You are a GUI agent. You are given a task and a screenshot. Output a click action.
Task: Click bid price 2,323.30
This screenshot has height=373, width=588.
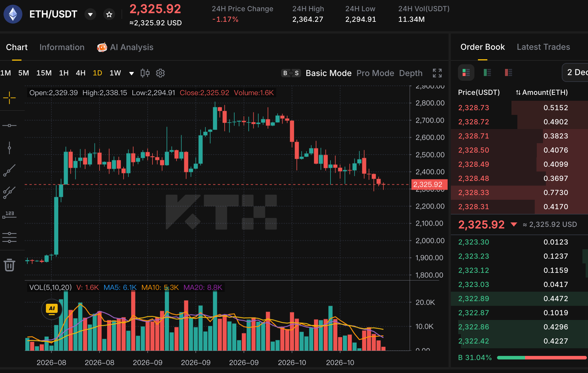[474, 242]
